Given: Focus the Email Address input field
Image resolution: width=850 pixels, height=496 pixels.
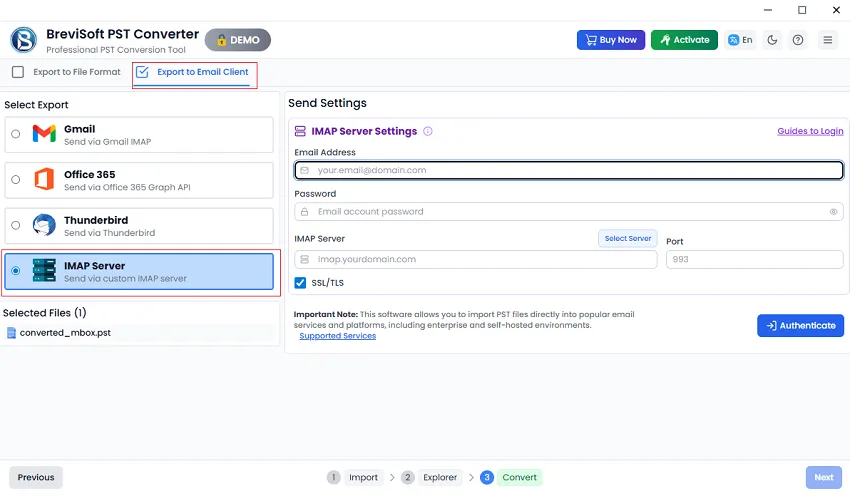Looking at the screenshot, I should (x=569, y=170).
